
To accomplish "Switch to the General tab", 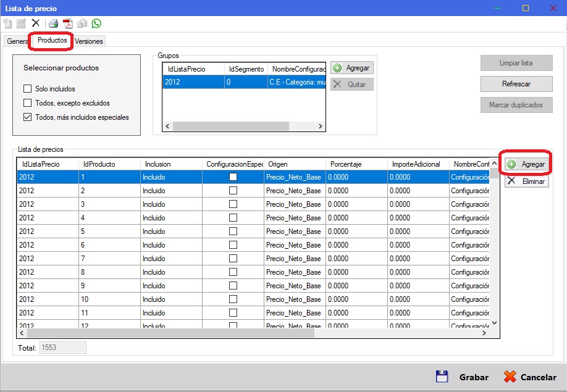I will pos(17,41).
